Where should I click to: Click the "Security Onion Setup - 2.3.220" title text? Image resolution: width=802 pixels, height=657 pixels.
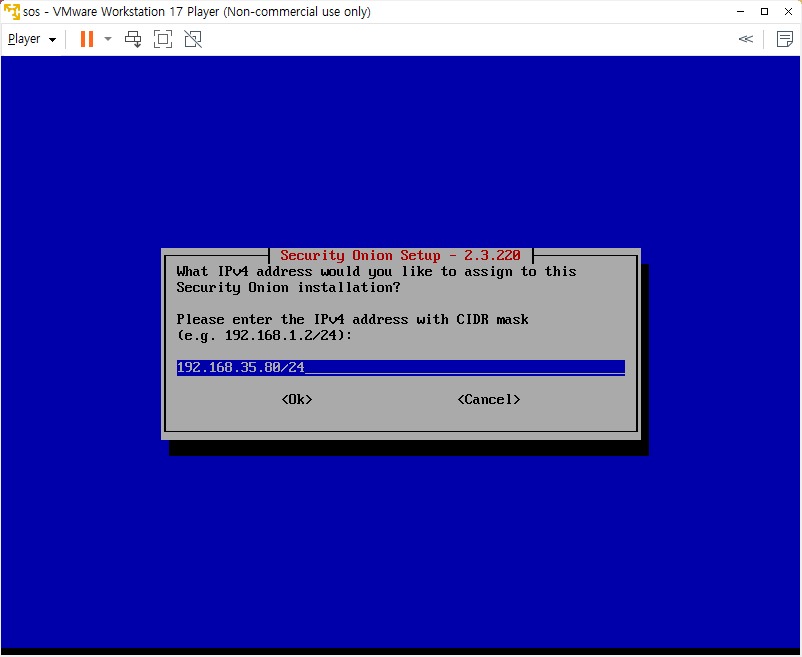(400, 255)
